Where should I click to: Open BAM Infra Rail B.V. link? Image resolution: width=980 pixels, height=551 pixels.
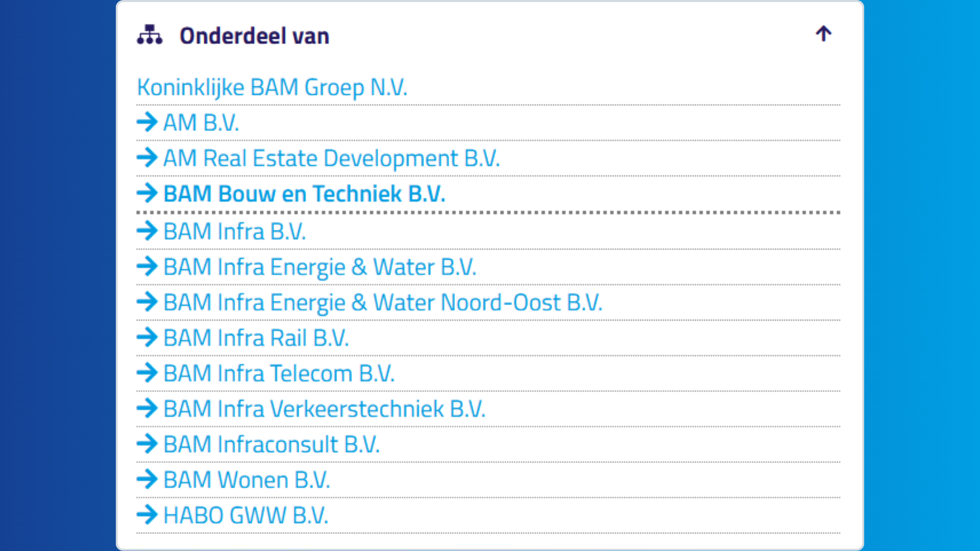coord(256,338)
